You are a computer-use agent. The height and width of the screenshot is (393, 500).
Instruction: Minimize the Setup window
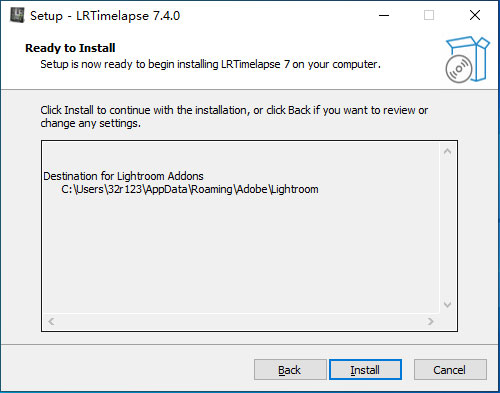pos(384,15)
